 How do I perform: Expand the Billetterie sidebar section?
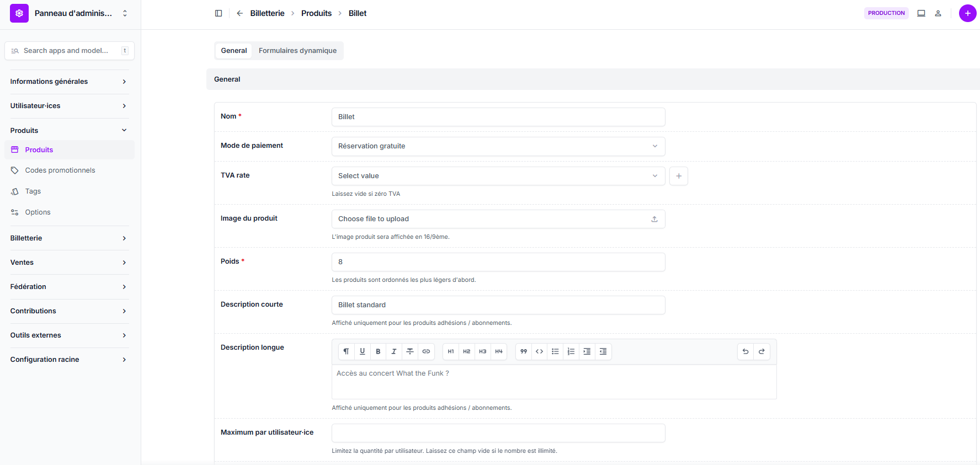[69, 238]
